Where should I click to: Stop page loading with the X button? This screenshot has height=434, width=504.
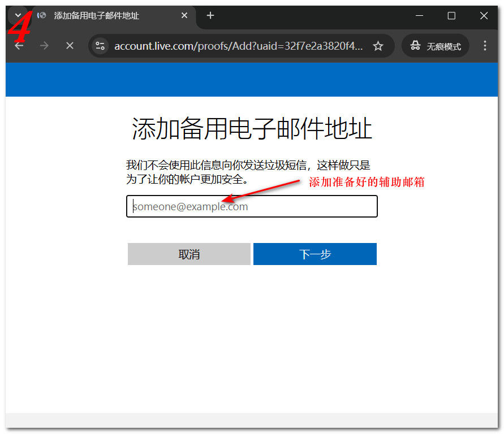click(70, 46)
